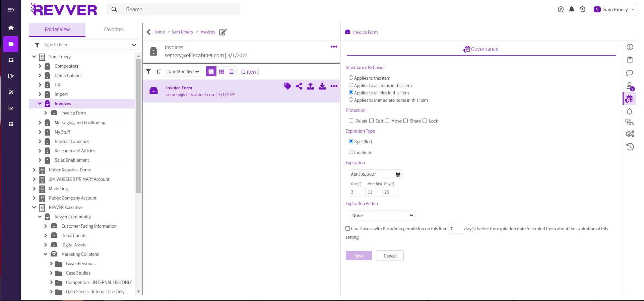Open the Date Modified sort dropdown
The image size is (644, 301).
[183, 72]
